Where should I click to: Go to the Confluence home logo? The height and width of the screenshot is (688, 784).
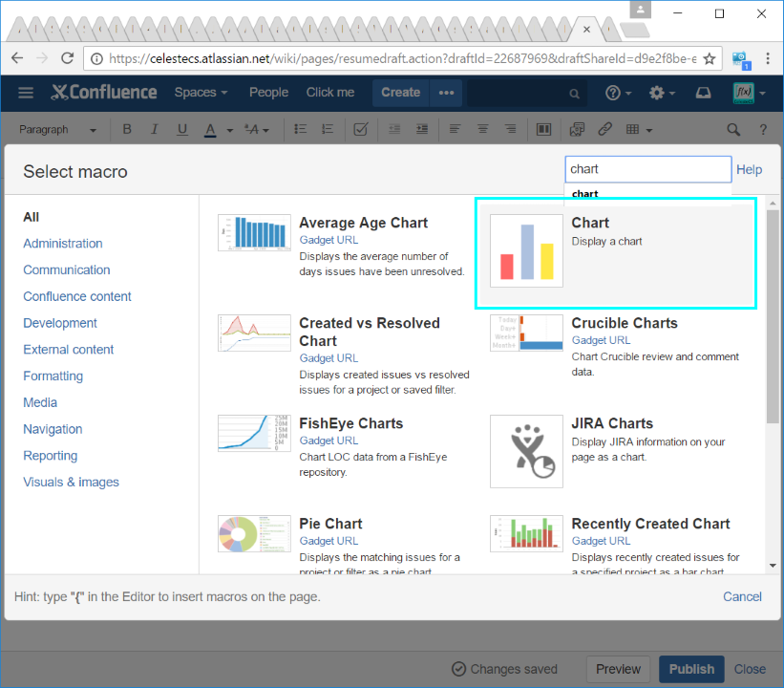[x=104, y=93]
